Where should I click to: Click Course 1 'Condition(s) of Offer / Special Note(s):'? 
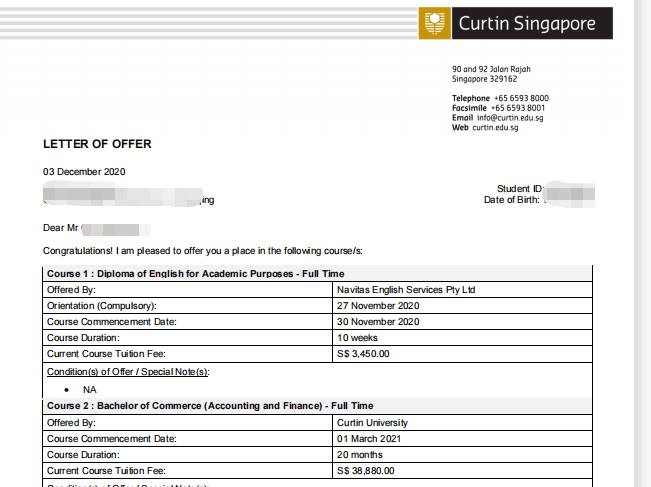[x=128, y=372]
